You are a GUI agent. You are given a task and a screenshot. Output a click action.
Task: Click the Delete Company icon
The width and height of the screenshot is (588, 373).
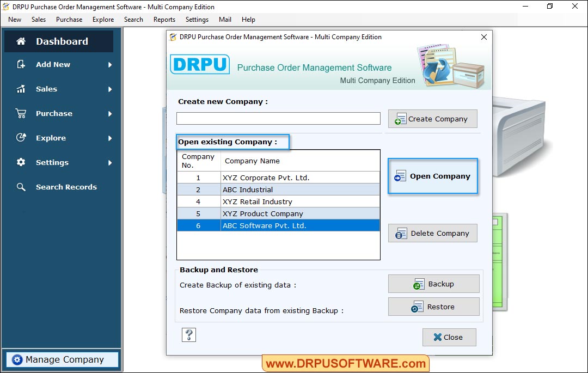(x=401, y=233)
